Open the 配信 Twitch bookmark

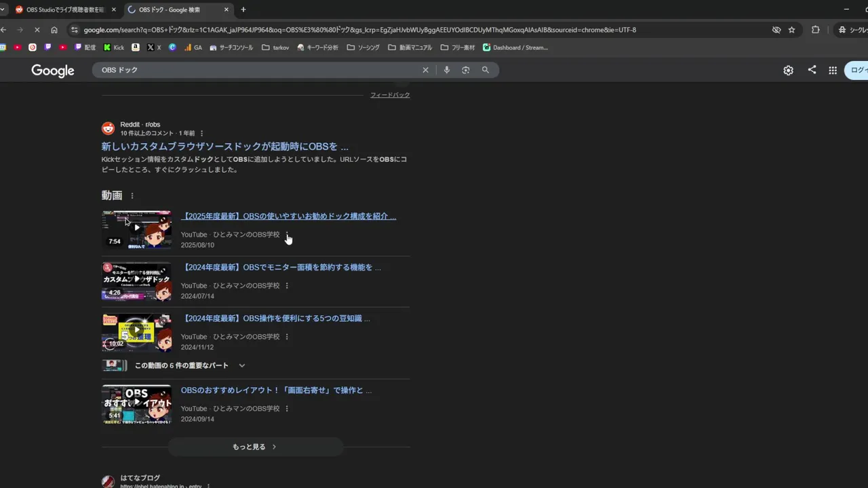point(85,47)
